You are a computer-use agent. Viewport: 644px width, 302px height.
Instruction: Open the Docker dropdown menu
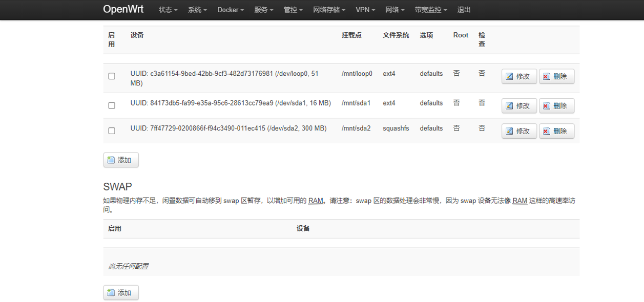click(230, 9)
